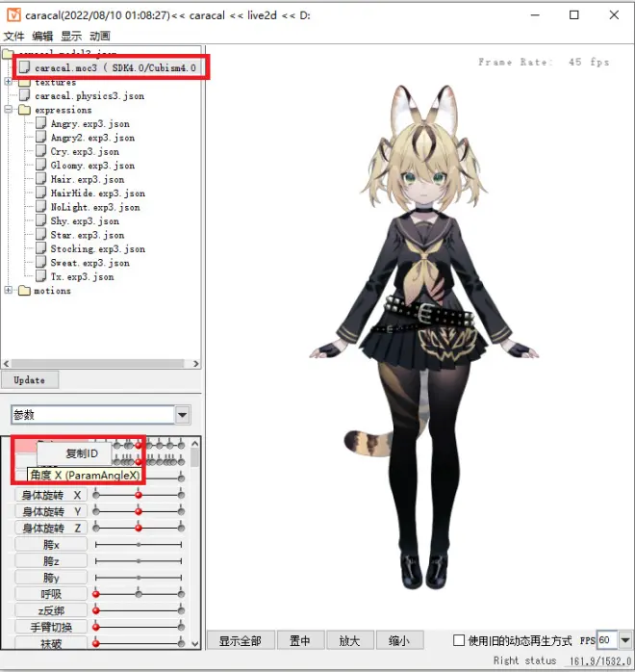Viewport: 635px width, 672px height.
Task: Toggle 使用旧的动态再生方式 checkbox
Action: (459, 640)
